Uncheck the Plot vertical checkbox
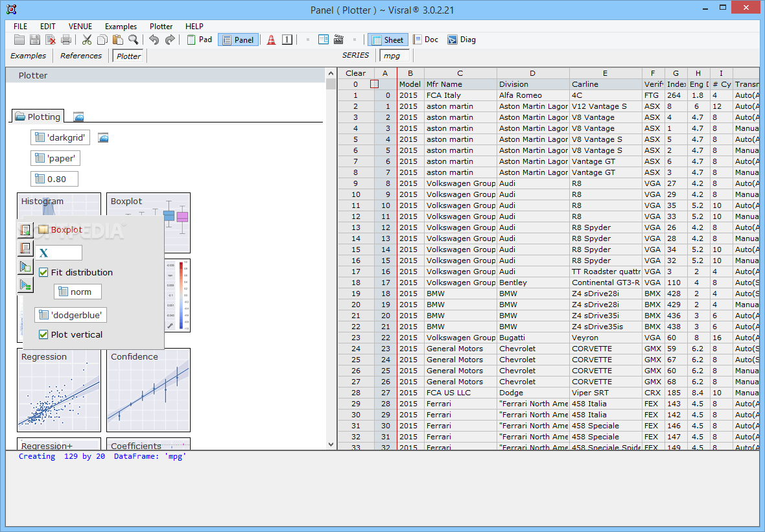The height and width of the screenshot is (532, 765). pos(43,334)
